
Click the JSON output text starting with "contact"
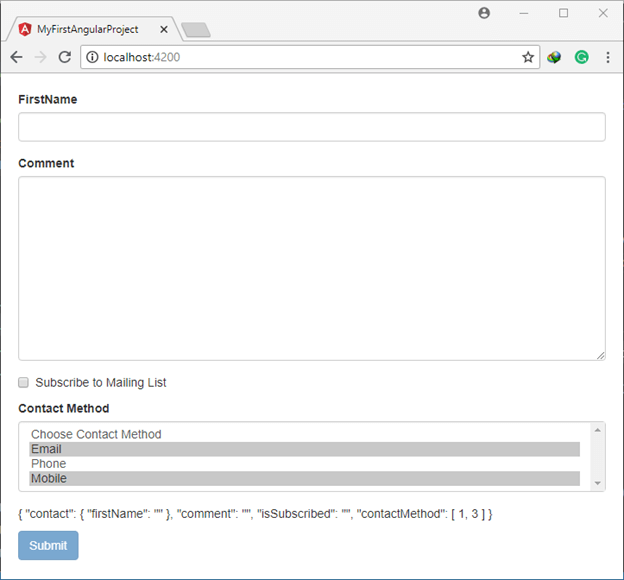click(x=255, y=514)
